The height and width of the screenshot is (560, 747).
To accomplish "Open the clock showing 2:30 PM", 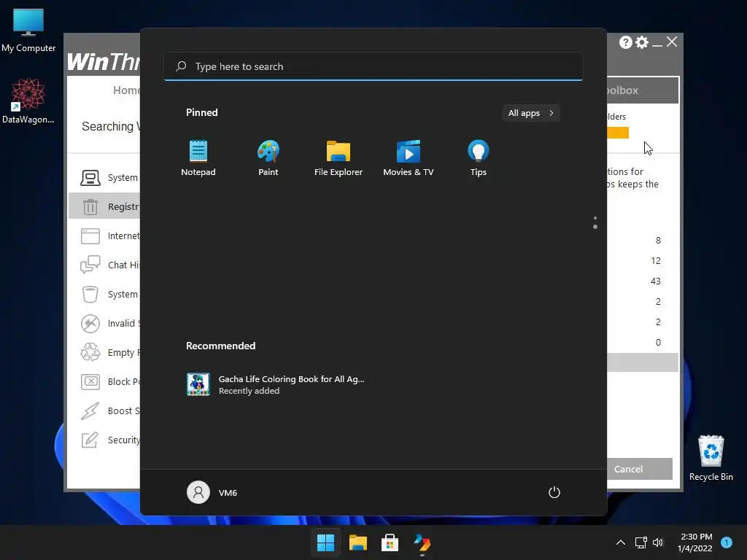I will click(x=695, y=542).
